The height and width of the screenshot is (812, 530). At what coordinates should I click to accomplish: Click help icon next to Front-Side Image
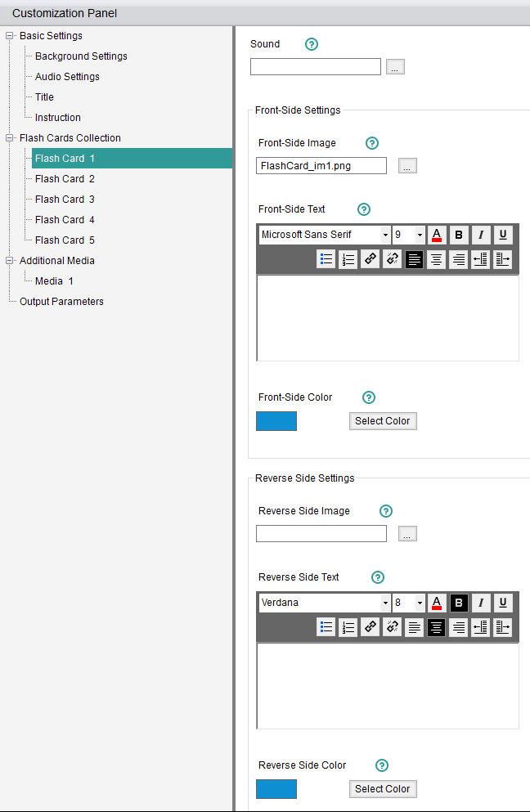tap(372, 143)
